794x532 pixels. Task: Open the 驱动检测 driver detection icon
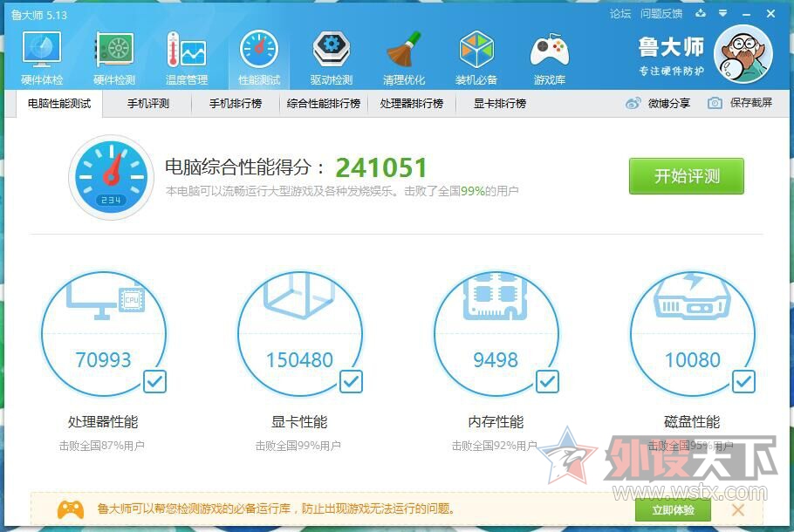click(332, 50)
